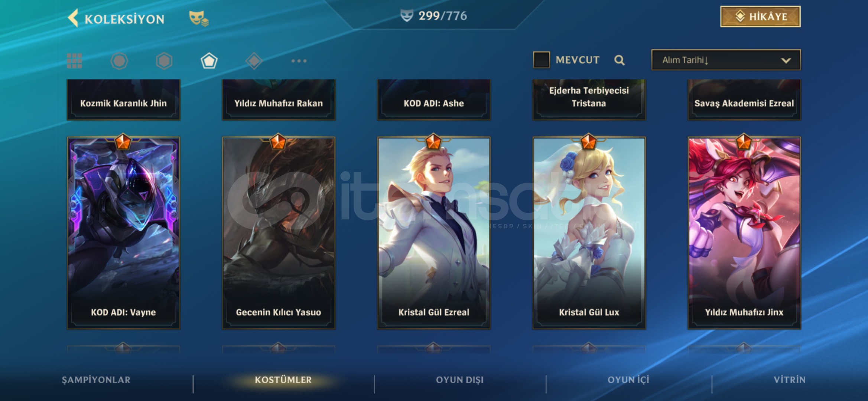This screenshot has width=868, height=401.
Task: Switch to the Oyun Dışı tab
Action: pos(460,380)
